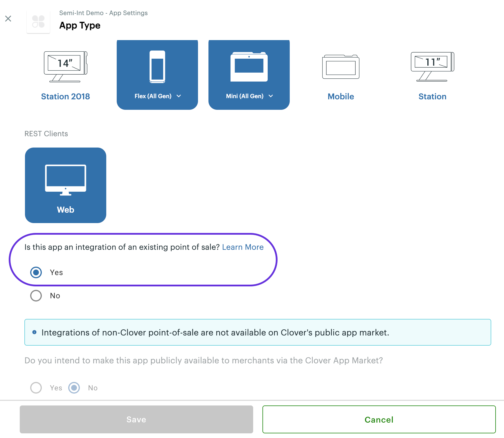Toggle the Flex (All Gen) phone icon
Image resolution: width=504 pixels, height=438 pixels.
(x=157, y=67)
